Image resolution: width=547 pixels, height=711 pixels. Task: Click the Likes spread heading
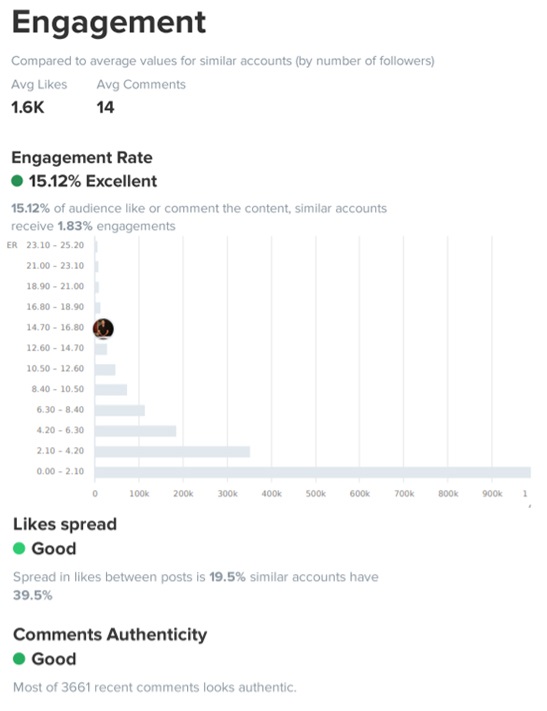pos(65,524)
